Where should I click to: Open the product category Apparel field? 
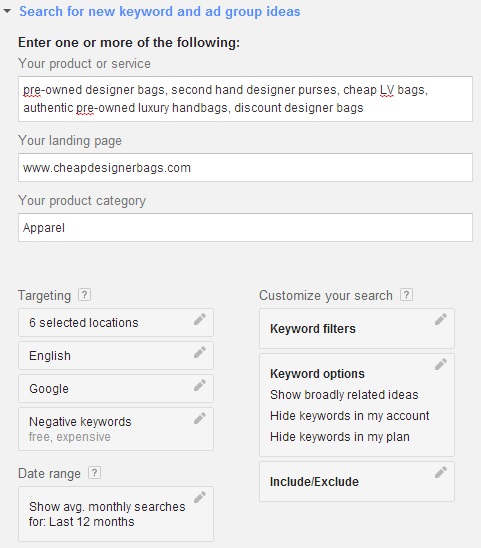pyautogui.click(x=245, y=228)
